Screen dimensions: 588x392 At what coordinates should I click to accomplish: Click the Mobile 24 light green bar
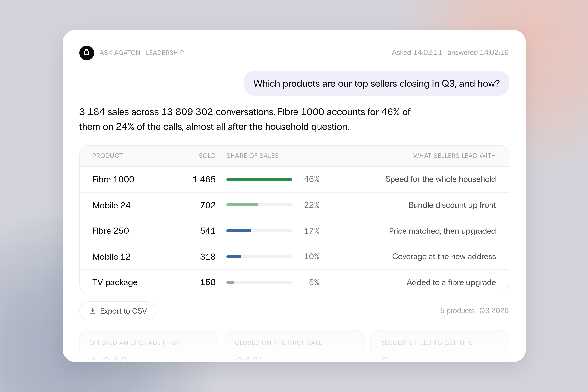pyautogui.click(x=242, y=205)
